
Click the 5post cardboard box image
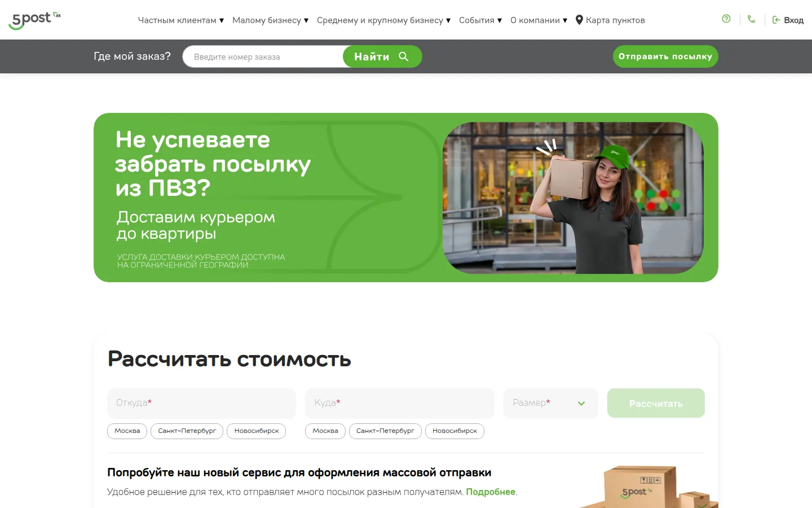click(648, 487)
